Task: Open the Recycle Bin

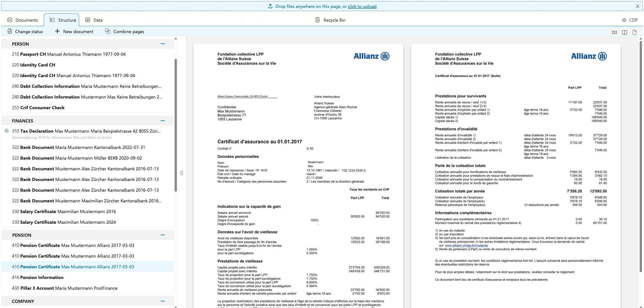Action: [x=330, y=20]
